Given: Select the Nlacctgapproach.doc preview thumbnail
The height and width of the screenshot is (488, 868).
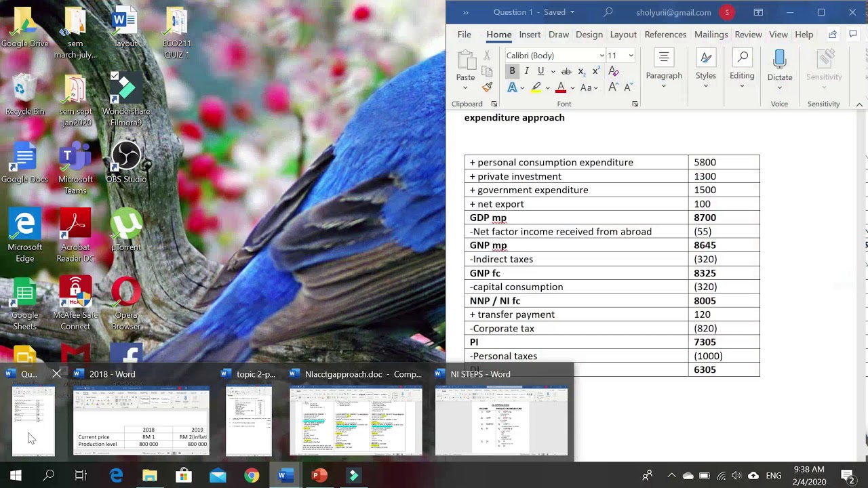Looking at the screenshot, I should tap(356, 421).
